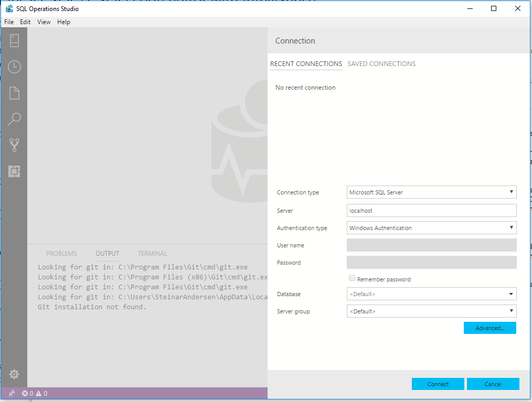Open the Source Control git icon
Screen dimensions: 532x402
click(14, 145)
